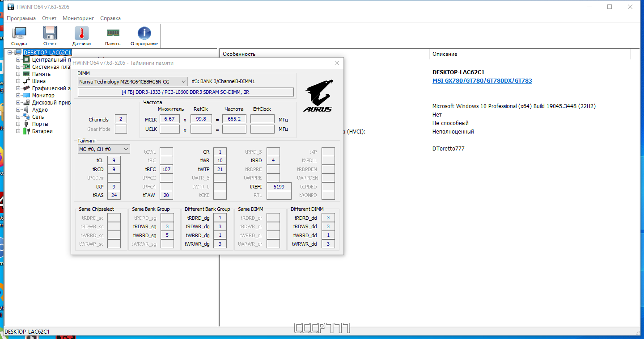Viewport: 644px width, 339px height.
Task: Click the frequency field 665.2
Action: click(234, 119)
